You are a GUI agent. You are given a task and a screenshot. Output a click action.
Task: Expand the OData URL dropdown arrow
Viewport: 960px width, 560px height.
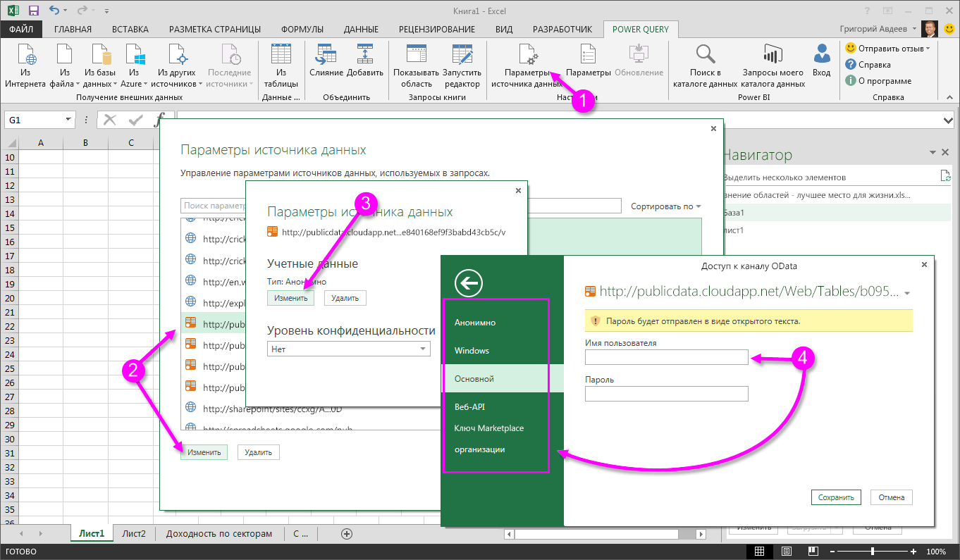pyautogui.click(x=907, y=293)
